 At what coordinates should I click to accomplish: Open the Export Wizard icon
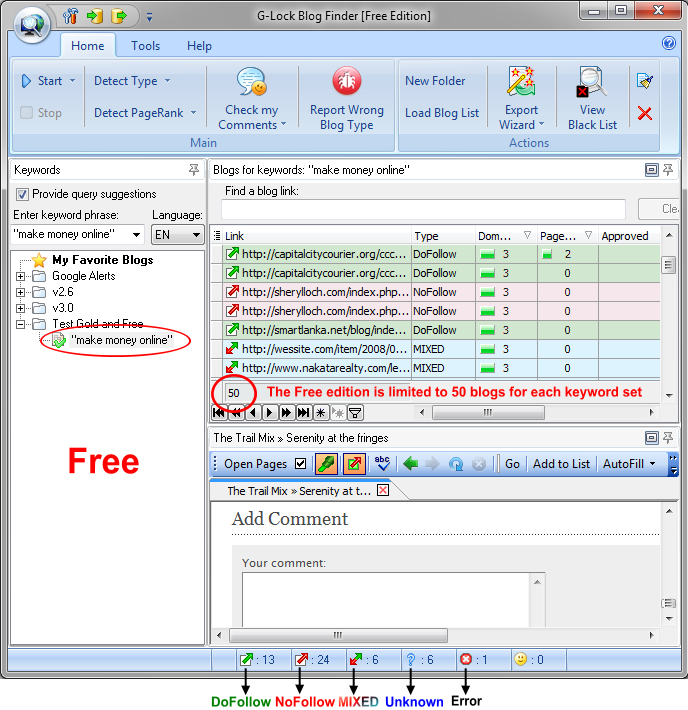[x=521, y=82]
